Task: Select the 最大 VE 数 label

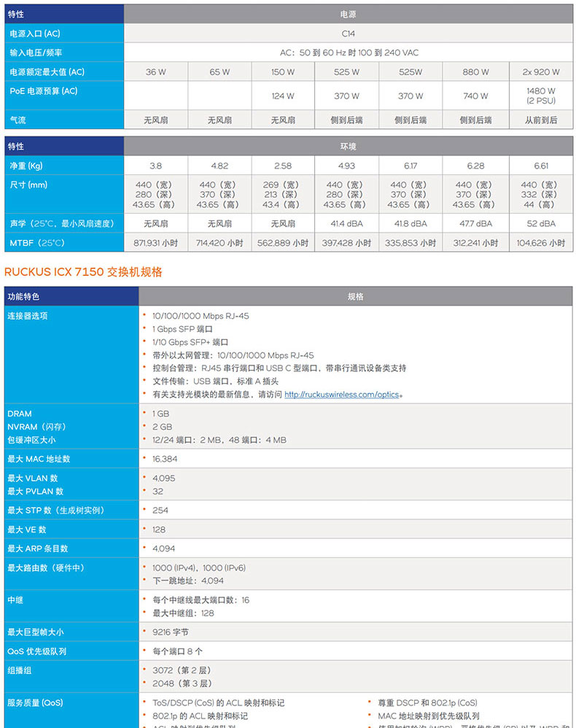Action: pos(26,530)
